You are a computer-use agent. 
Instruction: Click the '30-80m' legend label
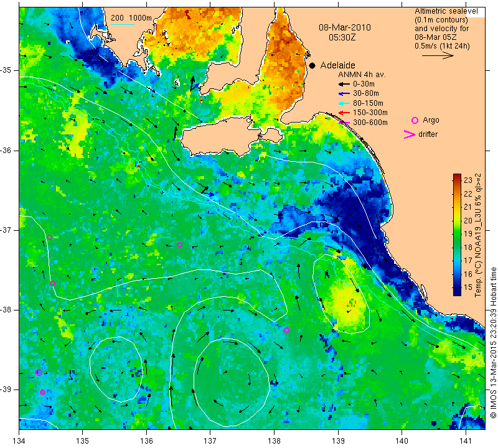coord(366,93)
